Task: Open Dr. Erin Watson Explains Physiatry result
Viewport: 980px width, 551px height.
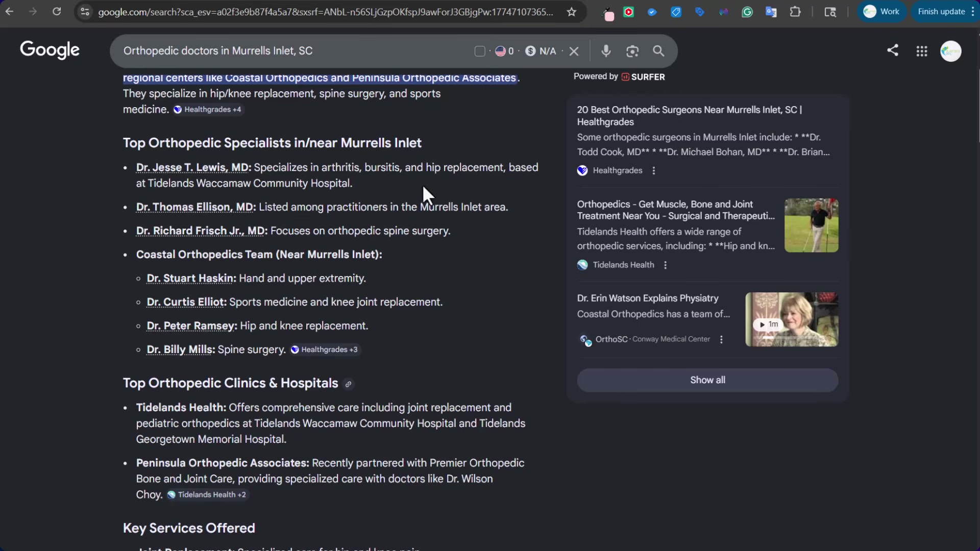Action: [x=648, y=298]
